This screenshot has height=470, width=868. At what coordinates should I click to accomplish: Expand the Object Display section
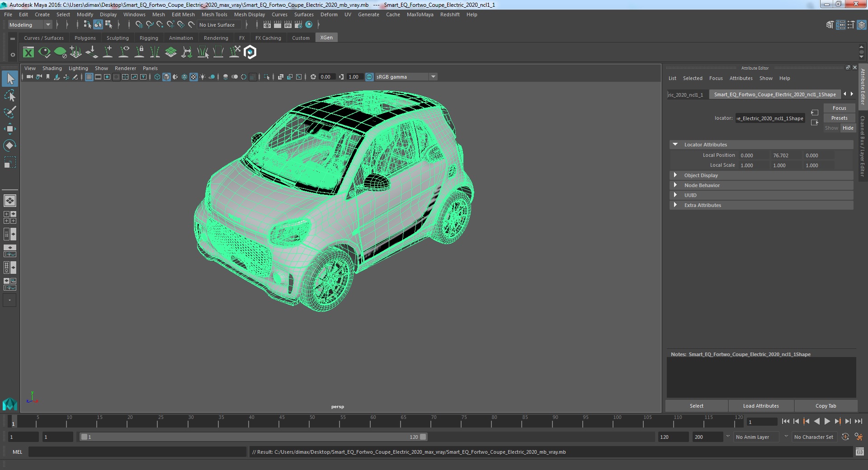point(675,175)
